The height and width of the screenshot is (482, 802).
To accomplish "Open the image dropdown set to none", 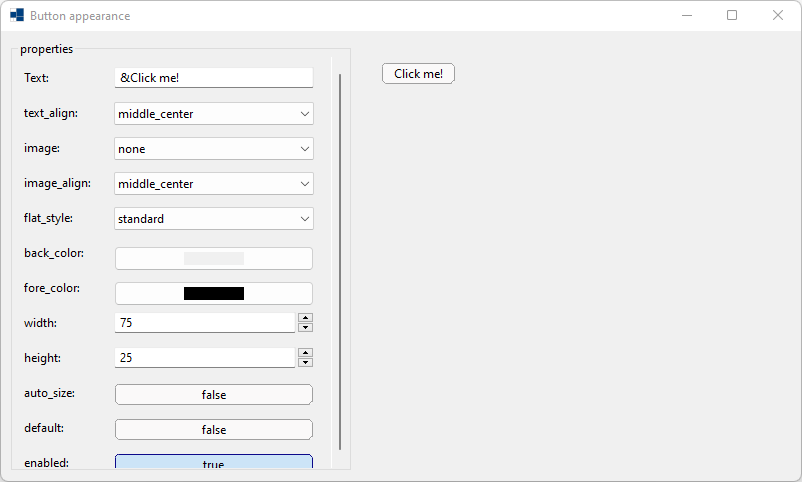I will point(214,149).
